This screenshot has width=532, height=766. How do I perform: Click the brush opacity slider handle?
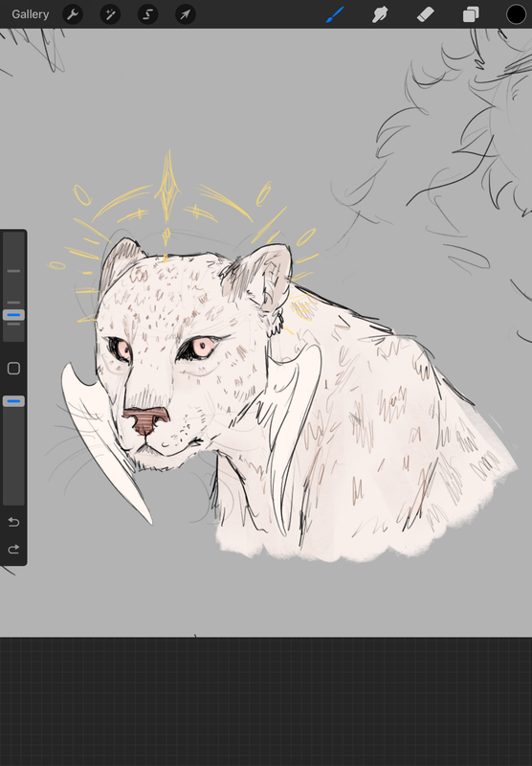coord(13,401)
